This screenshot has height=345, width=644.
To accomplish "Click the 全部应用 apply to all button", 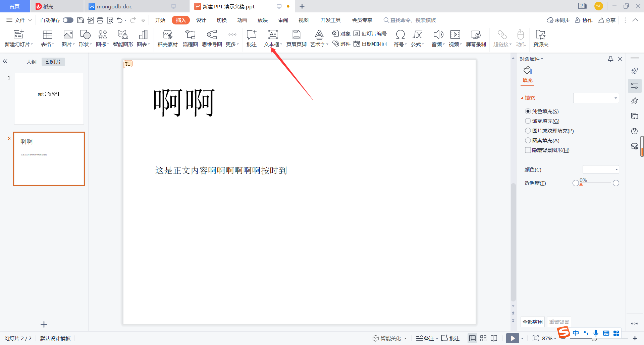I will point(533,322).
